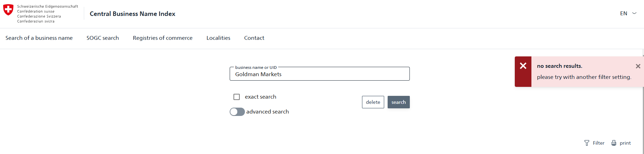Click the Swiss coat of arms logo
Viewport: 644px width, 154px height.
tap(8, 10)
